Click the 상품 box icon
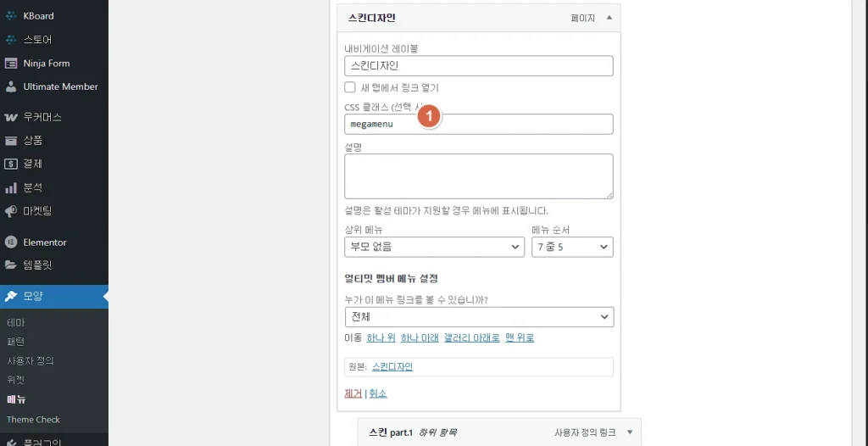 click(x=10, y=141)
